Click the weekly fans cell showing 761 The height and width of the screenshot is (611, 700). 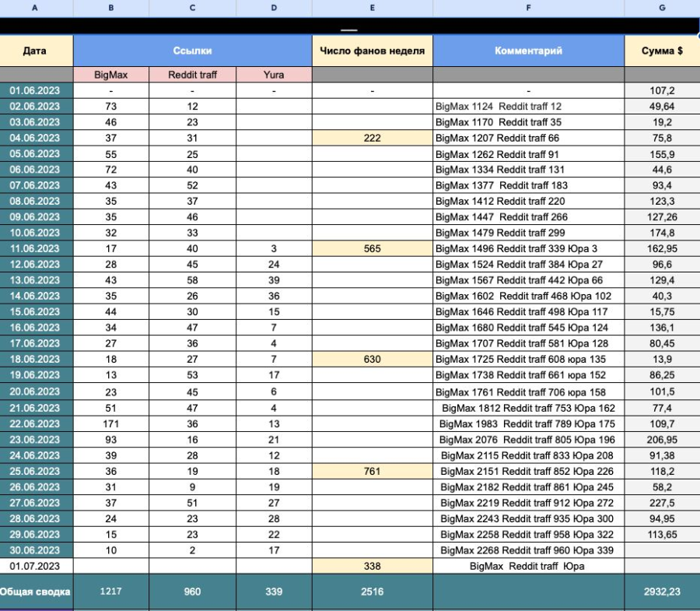pos(372,471)
